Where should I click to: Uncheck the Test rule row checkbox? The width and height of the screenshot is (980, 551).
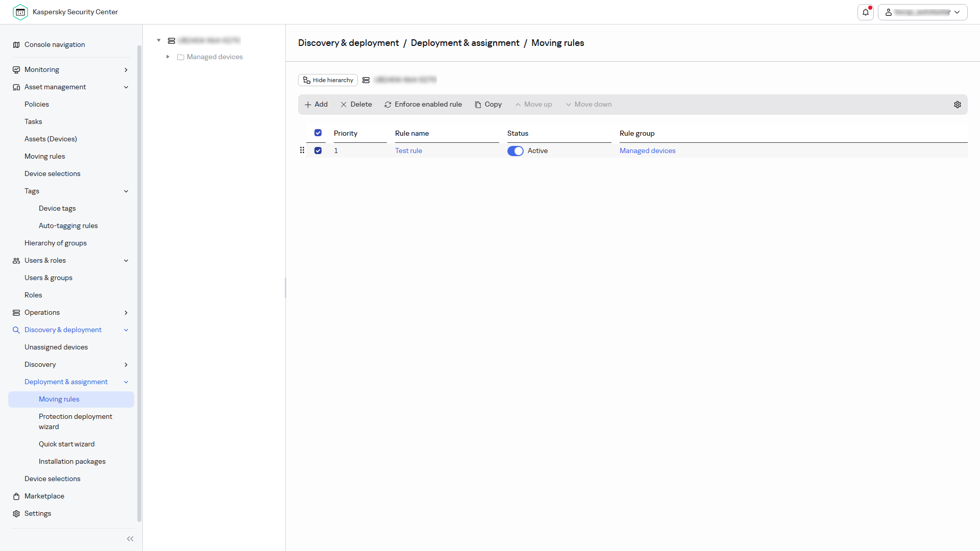(318, 151)
